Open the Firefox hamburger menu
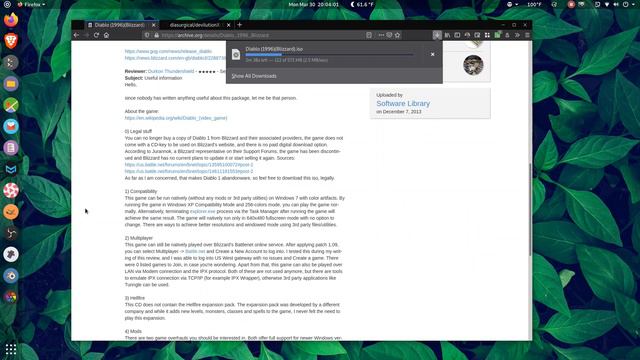The height and width of the screenshot is (360, 640). (x=527, y=35)
